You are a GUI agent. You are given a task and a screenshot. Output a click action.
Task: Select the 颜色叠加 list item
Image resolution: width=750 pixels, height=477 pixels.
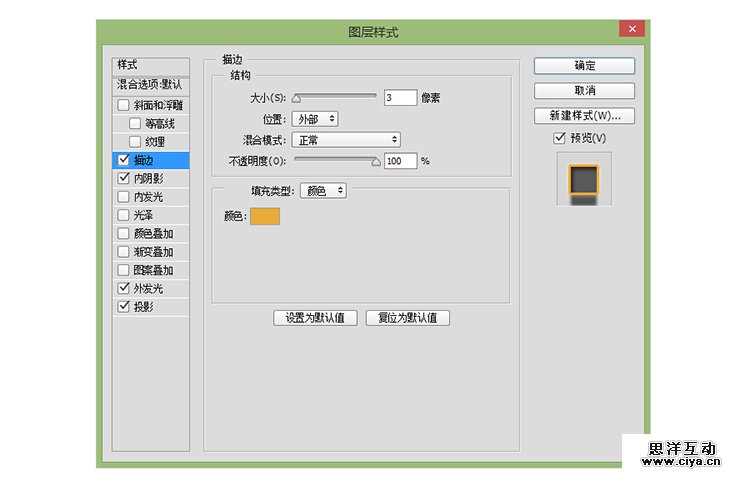(153, 234)
